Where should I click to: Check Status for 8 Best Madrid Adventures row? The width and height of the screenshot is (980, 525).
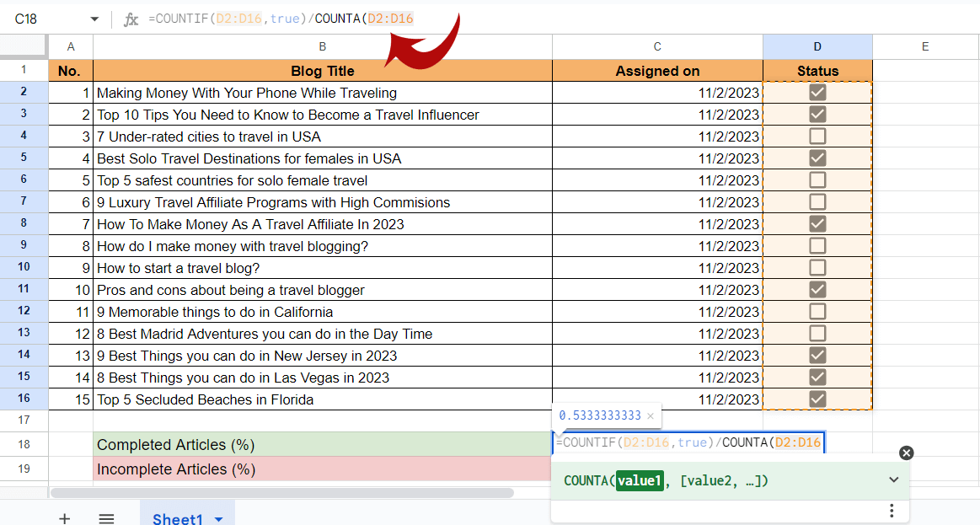pos(817,333)
